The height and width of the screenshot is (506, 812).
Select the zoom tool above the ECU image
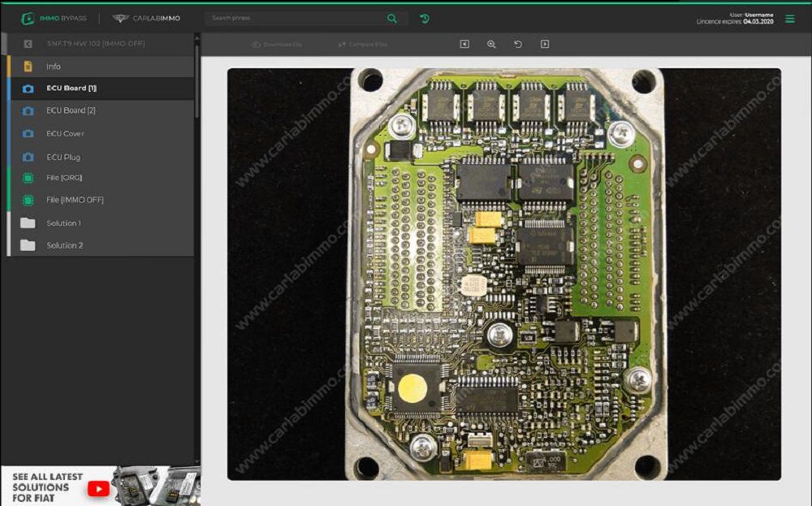point(490,44)
